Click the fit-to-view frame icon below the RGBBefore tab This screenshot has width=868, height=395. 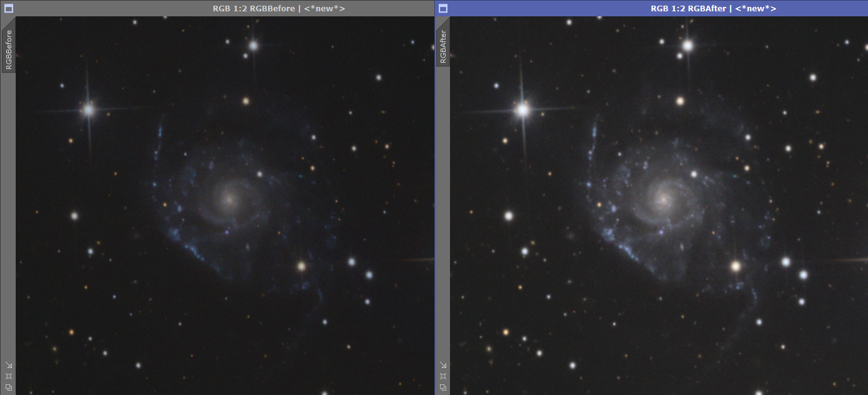coord(8,376)
